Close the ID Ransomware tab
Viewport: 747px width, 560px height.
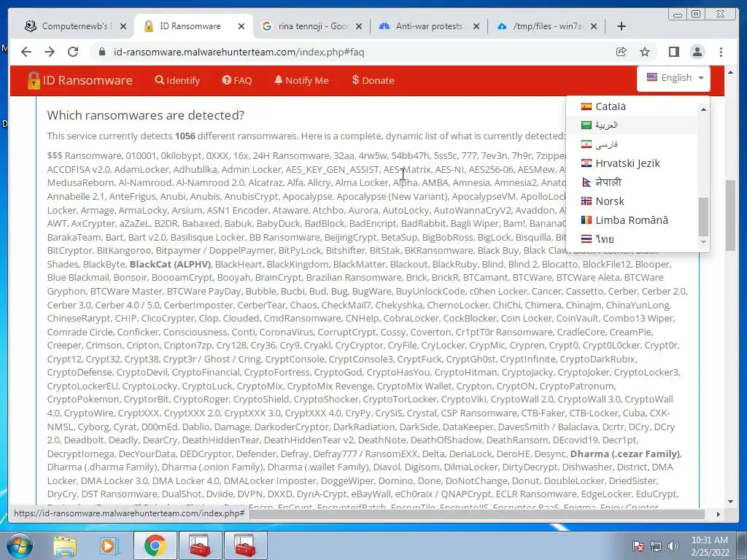click(x=241, y=26)
